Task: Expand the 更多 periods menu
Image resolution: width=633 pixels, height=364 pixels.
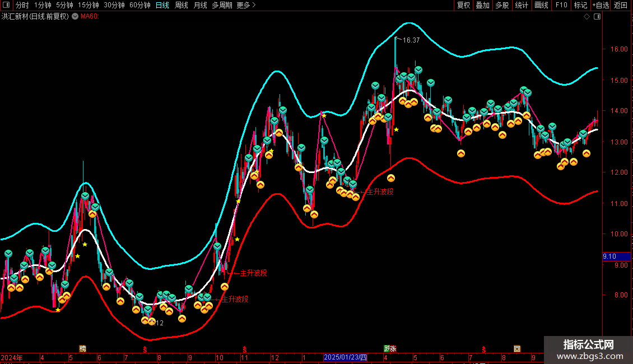Action: (x=246, y=5)
